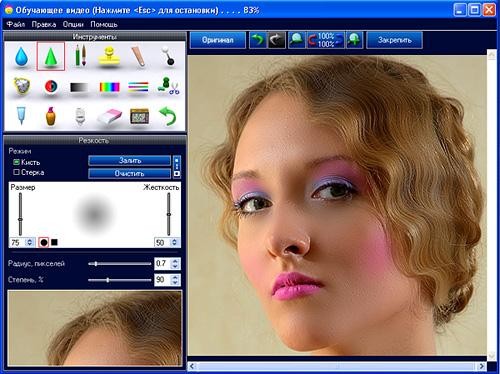
Task: Click the vertical scrollbar up arrow
Action: click(x=492, y=55)
